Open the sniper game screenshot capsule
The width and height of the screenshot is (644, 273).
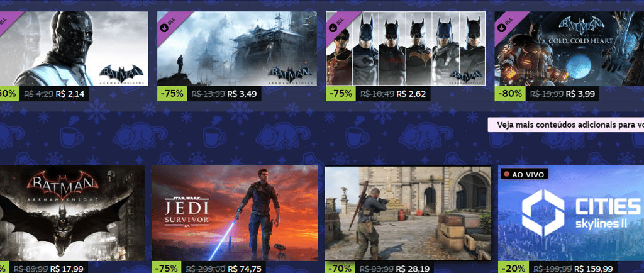click(x=408, y=213)
